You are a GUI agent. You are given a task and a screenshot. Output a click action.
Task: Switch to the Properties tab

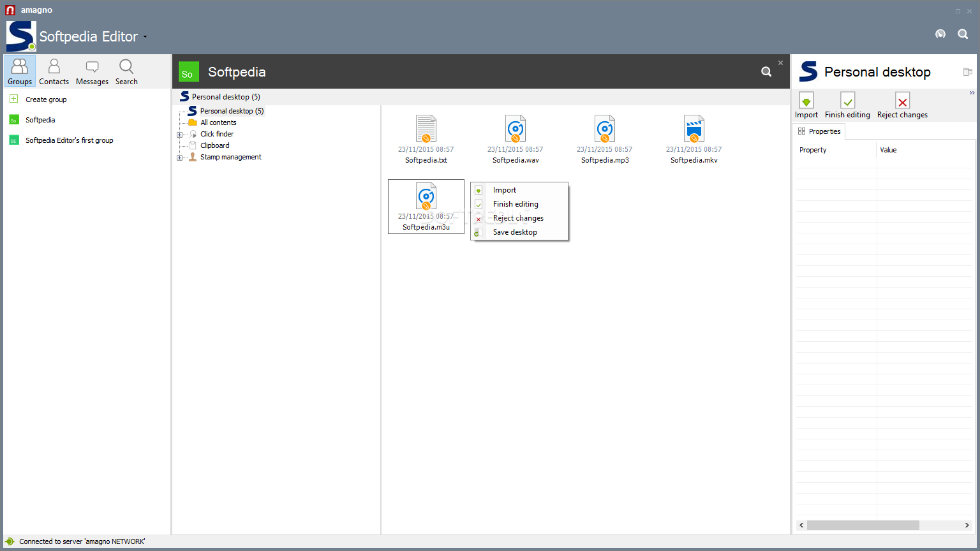819,131
